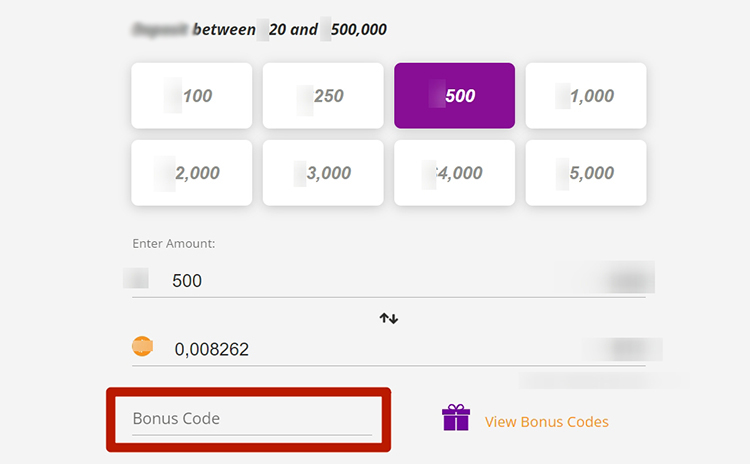Click the up-down swap arrows icon

click(x=389, y=318)
